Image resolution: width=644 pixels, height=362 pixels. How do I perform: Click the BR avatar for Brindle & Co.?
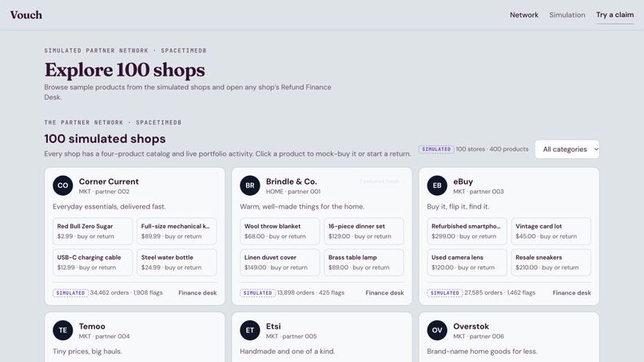pyautogui.click(x=250, y=185)
